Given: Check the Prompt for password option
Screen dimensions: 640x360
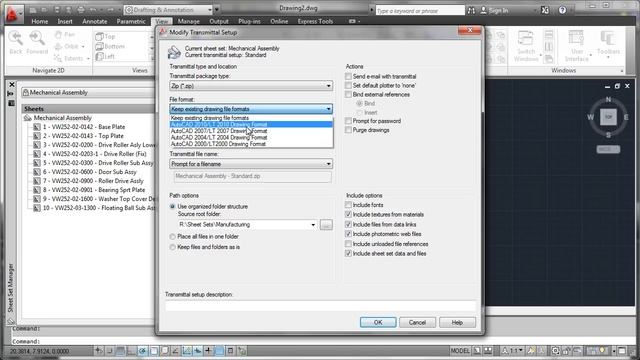Looking at the screenshot, I should coord(348,121).
